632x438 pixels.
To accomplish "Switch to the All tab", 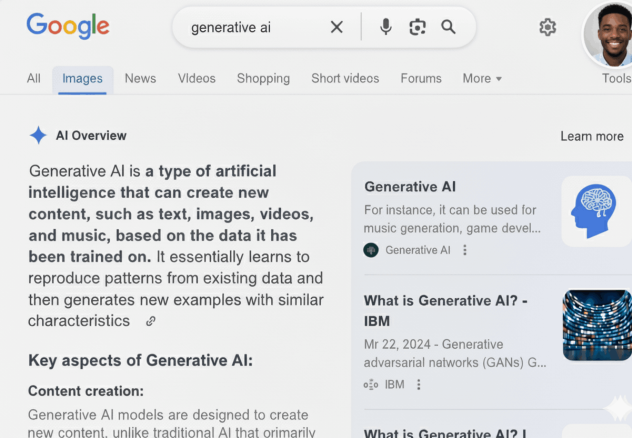I will [34, 78].
